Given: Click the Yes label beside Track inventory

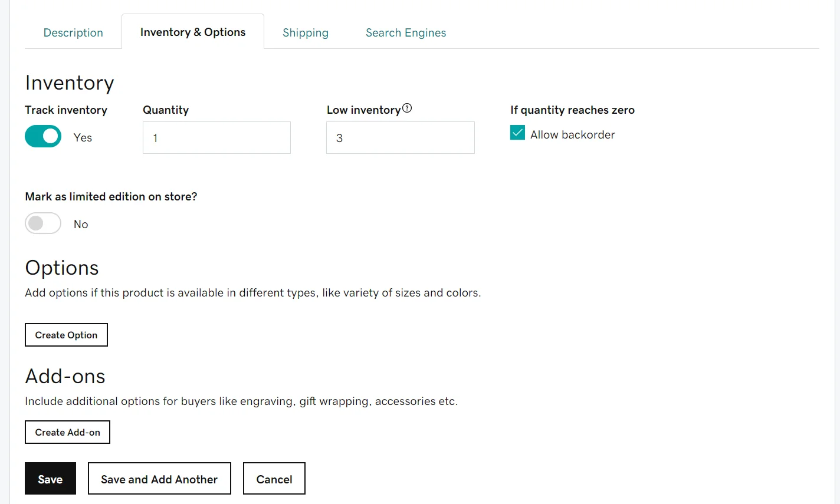Looking at the screenshot, I should click(82, 137).
